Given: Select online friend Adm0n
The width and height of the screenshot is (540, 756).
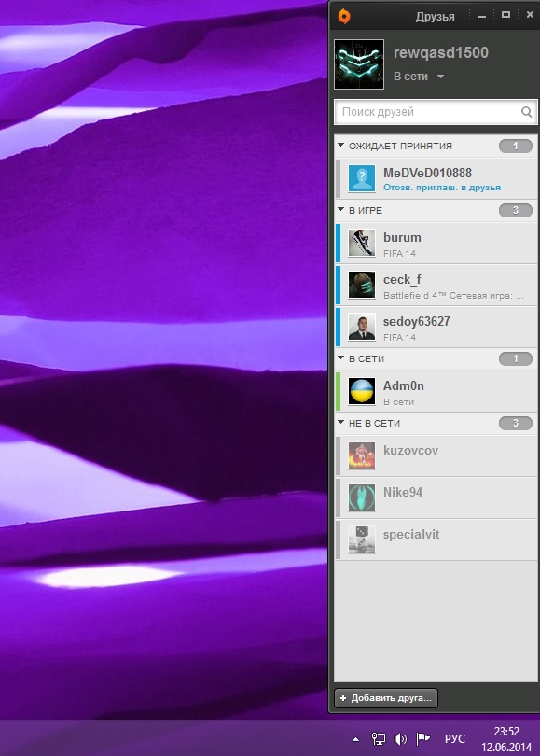Looking at the screenshot, I should pos(436,391).
